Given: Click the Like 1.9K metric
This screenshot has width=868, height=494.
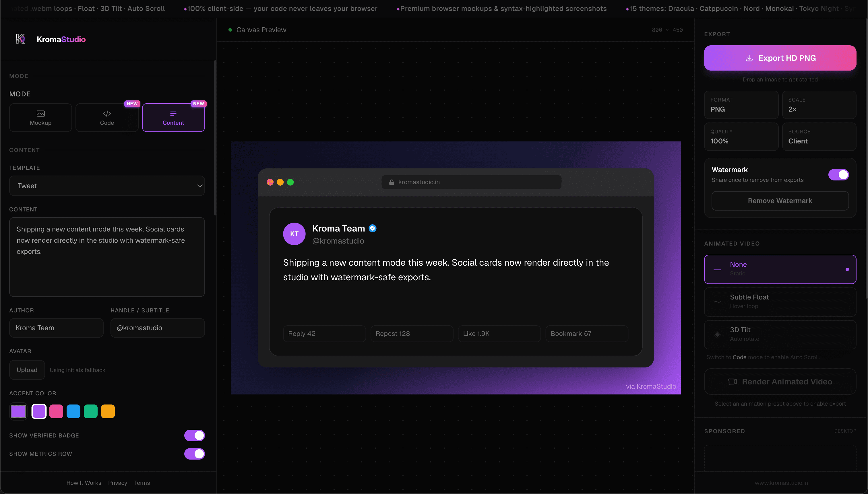Looking at the screenshot, I should pos(499,334).
